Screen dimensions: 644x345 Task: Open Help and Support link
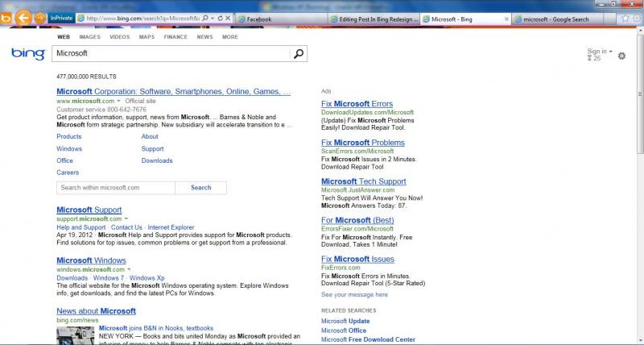[x=81, y=227]
